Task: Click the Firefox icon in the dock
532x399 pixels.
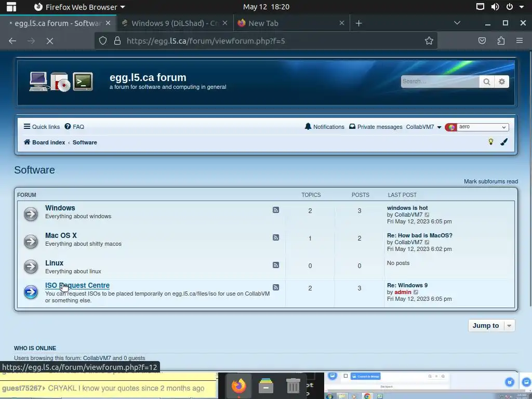Action: click(x=239, y=386)
